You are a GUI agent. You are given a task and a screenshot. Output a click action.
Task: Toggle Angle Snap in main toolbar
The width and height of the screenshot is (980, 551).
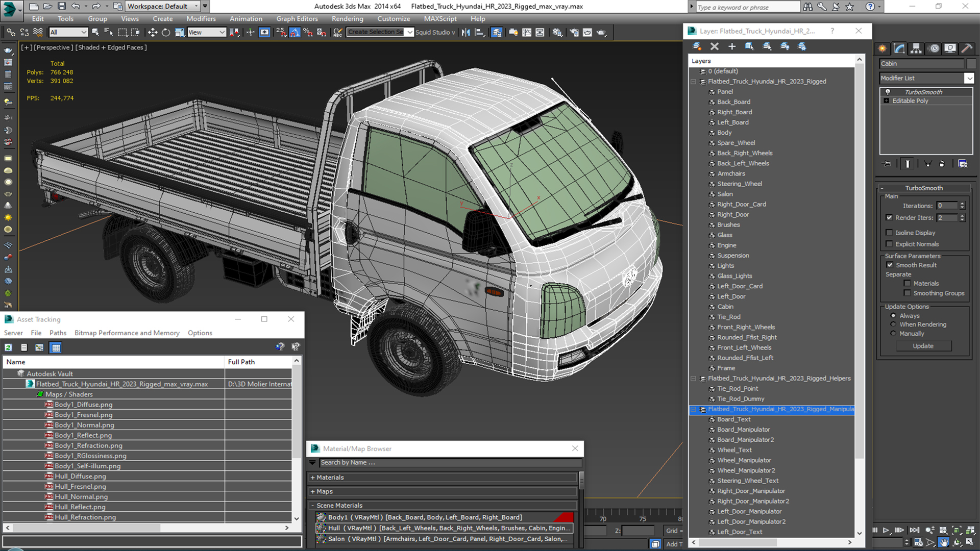pos(295,32)
